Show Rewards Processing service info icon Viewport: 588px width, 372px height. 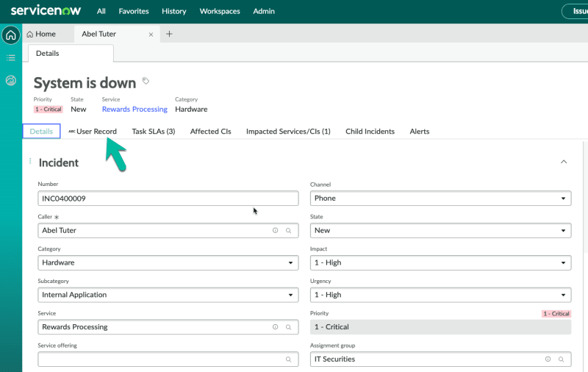(275, 327)
